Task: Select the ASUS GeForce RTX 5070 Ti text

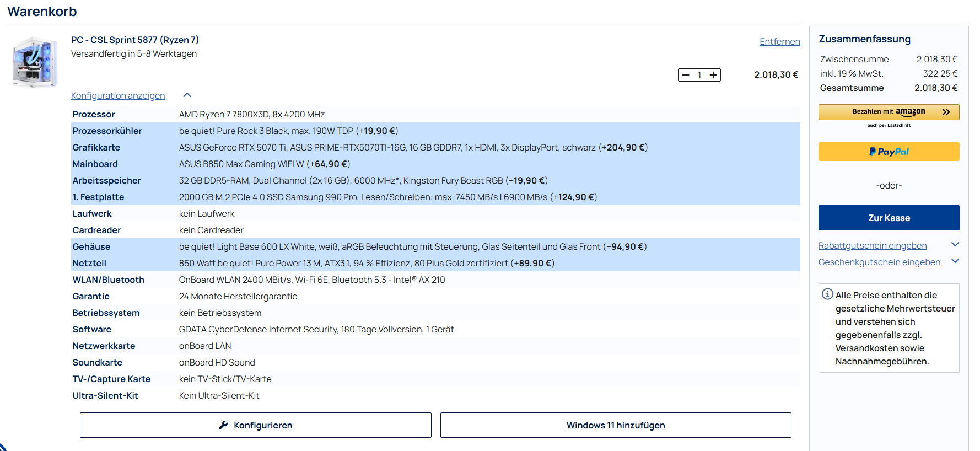Action: coord(413,147)
